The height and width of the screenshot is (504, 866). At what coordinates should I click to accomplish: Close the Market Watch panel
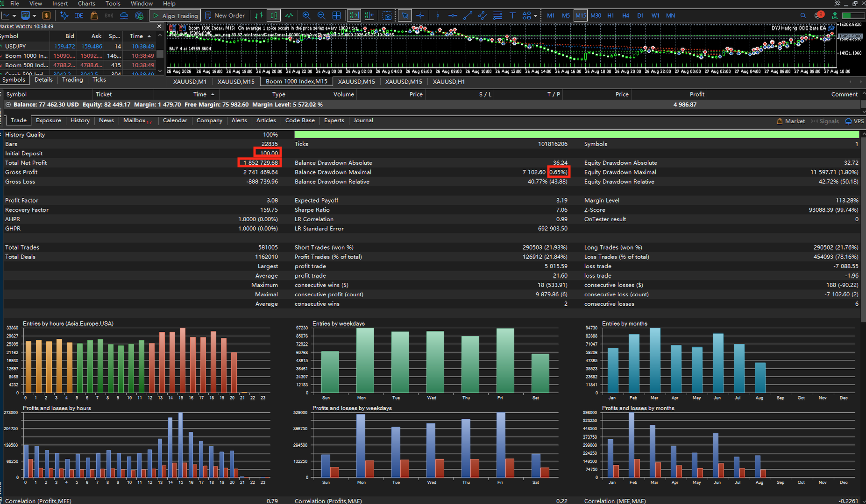[159, 27]
